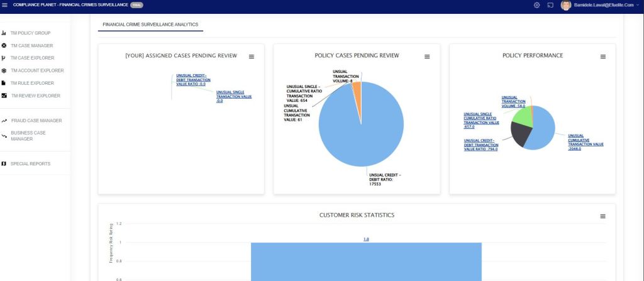This screenshot has width=644, height=281.
Task: Open the hamburger menu in top bar
Action: point(5,5)
